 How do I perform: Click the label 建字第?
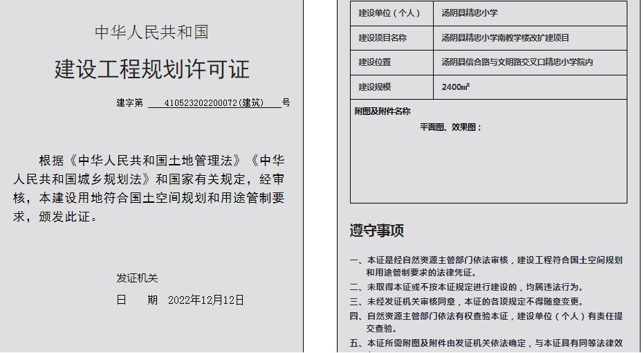[130, 102]
